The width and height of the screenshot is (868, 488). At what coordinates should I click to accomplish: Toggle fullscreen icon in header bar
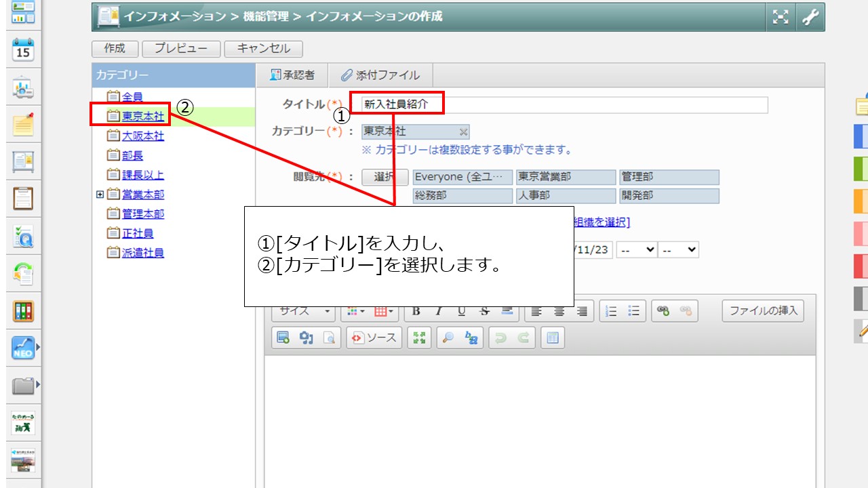(781, 18)
